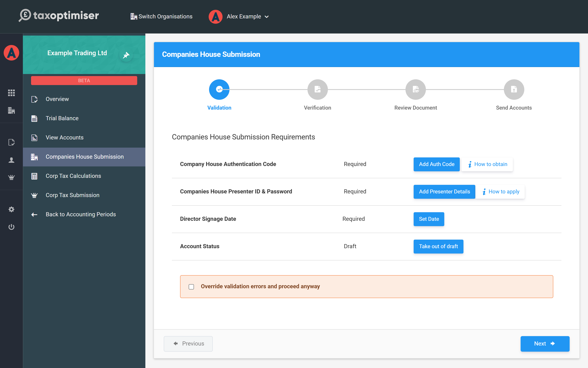
Task: Click the BETA badge
Action: tap(84, 81)
